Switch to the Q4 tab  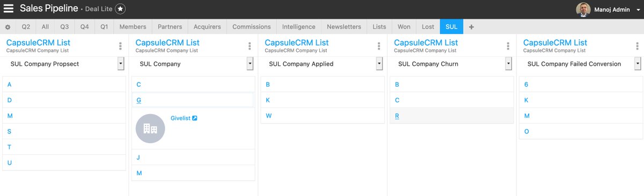tap(84, 27)
